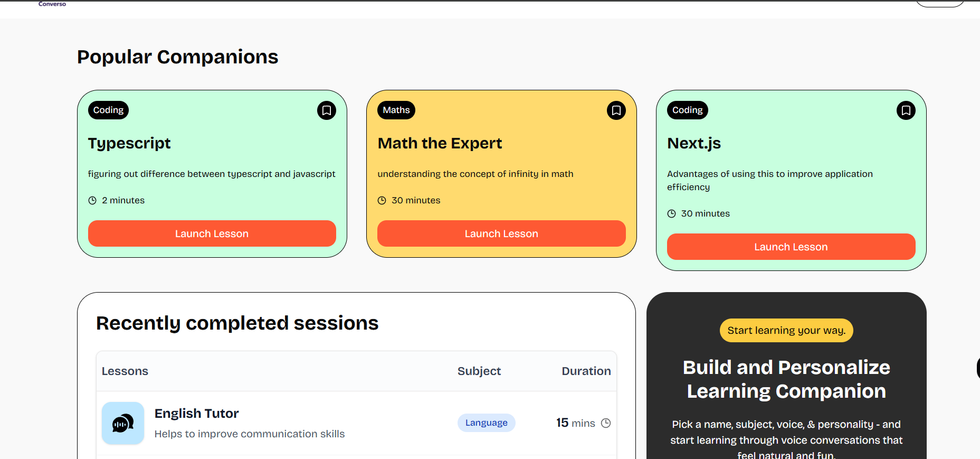Image resolution: width=980 pixels, height=459 pixels.
Task: Launch the Math the Expert lesson
Action: coord(501,233)
